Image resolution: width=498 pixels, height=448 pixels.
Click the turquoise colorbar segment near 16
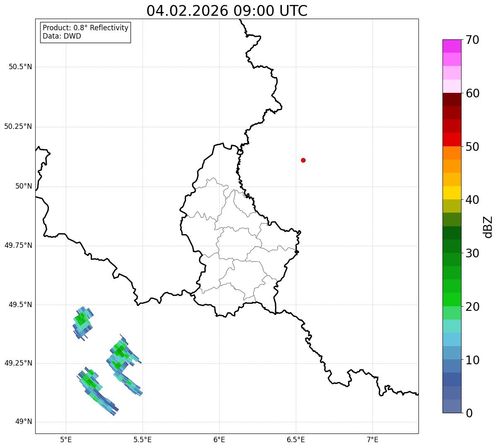coord(452,326)
